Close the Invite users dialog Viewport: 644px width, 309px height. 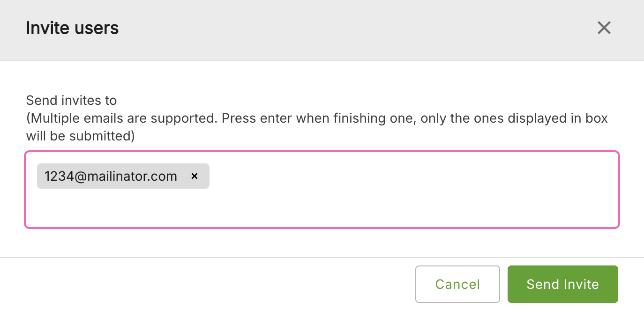pos(604,28)
